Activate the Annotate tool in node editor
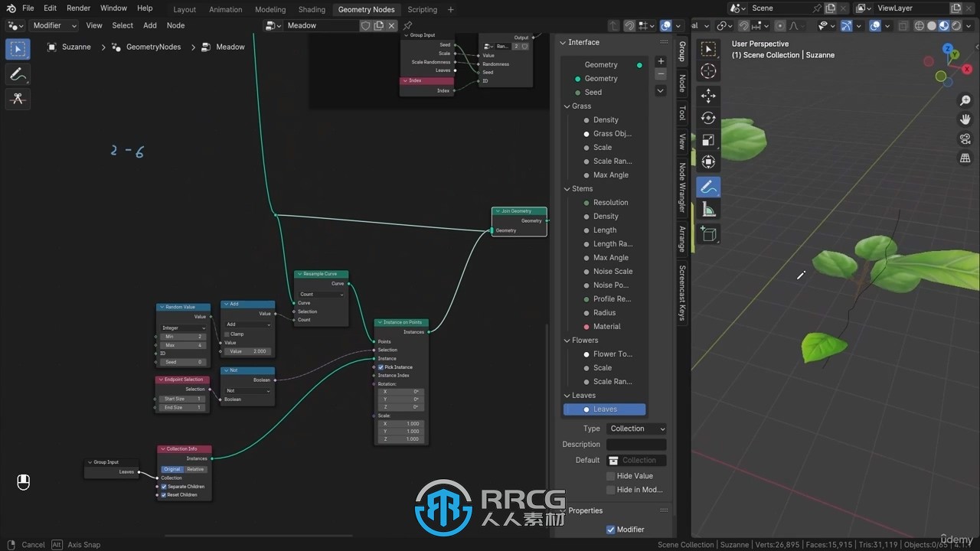Screen dimensions: 980x551 pos(18,74)
